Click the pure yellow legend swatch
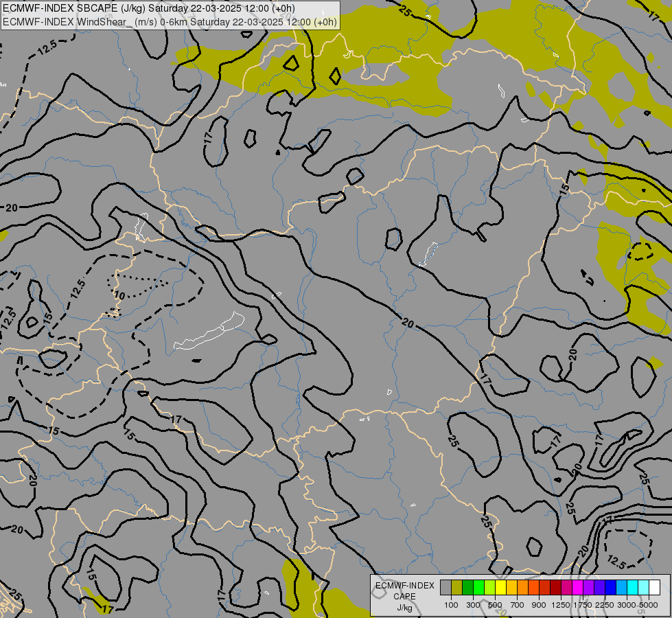 pos(500,587)
